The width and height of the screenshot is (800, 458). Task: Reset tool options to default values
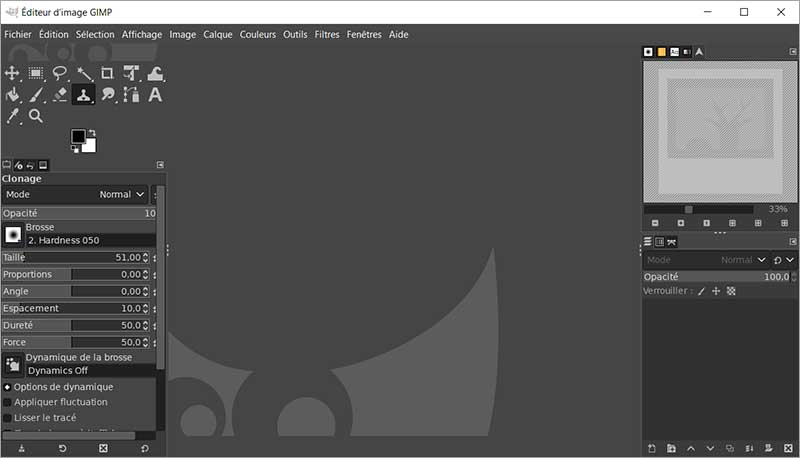click(x=144, y=448)
